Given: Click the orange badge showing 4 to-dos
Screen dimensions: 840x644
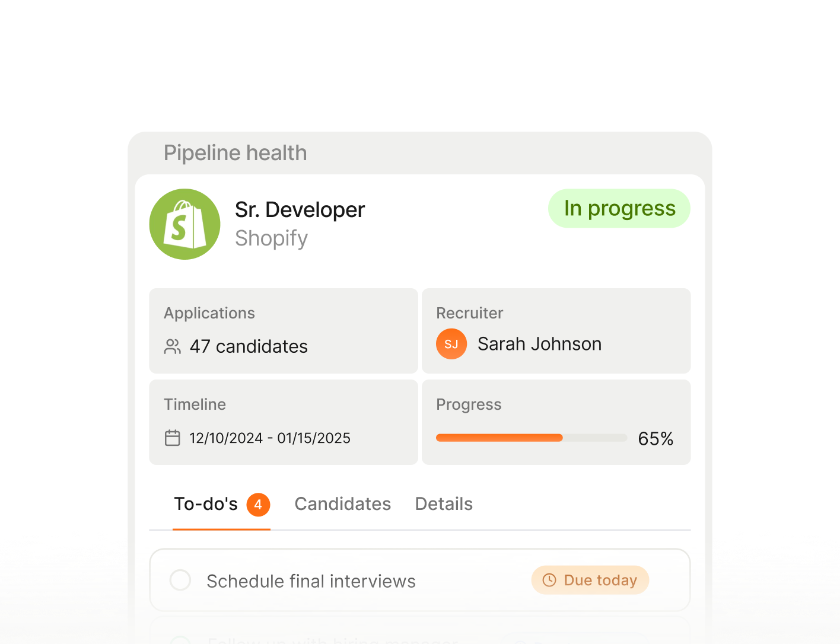Looking at the screenshot, I should (259, 505).
